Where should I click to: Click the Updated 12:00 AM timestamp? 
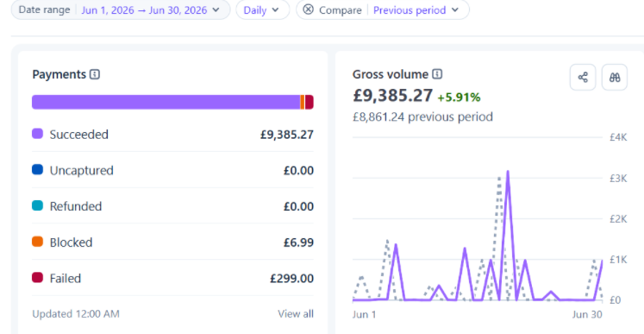(76, 314)
